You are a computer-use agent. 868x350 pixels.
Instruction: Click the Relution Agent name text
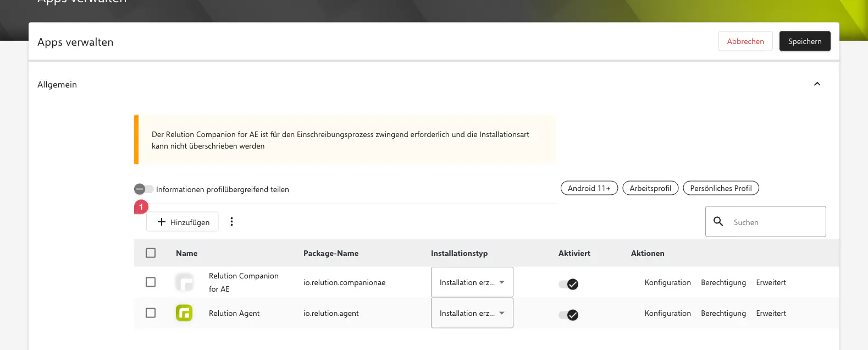(x=234, y=313)
